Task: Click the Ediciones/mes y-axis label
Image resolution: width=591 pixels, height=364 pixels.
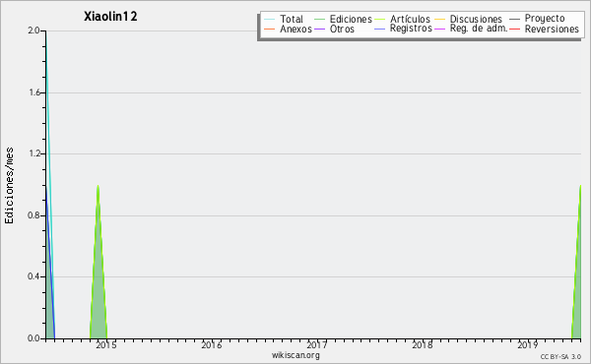Action: click(x=9, y=185)
